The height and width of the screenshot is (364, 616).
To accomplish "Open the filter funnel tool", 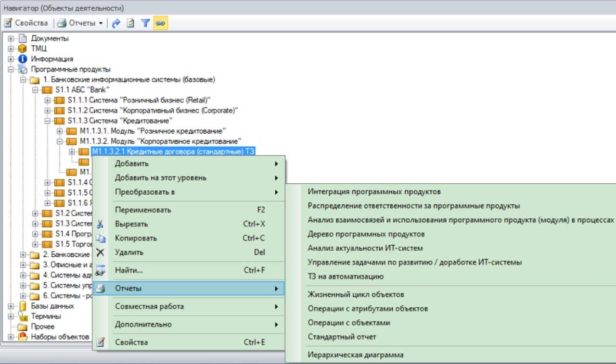I will pos(145,23).
